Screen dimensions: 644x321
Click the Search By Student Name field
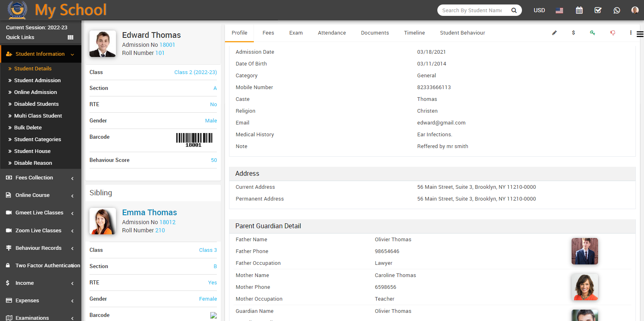point(472,10)
